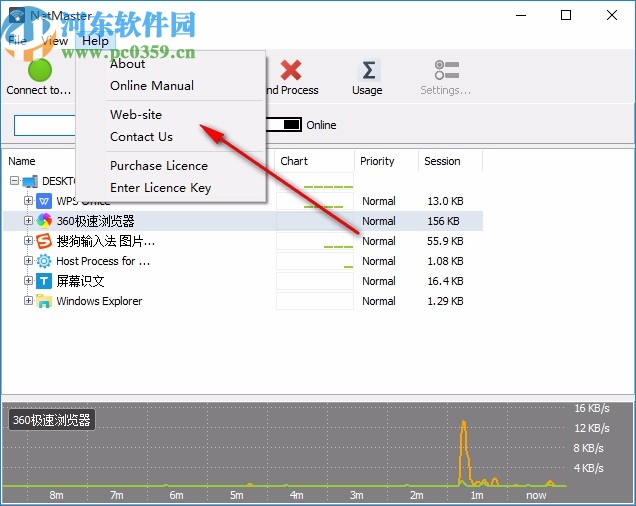
Task: Click the filter input field
Action: click(45, 125)
